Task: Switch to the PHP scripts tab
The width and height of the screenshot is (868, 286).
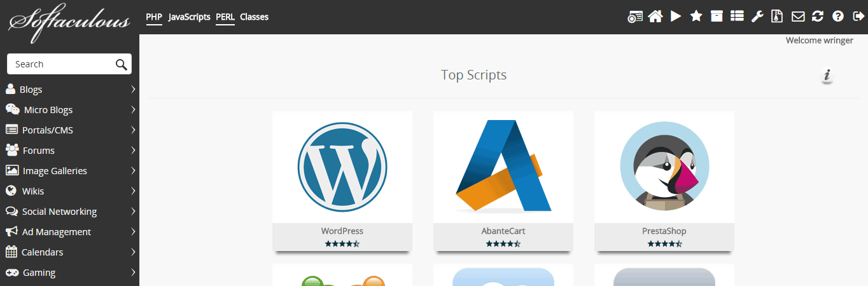Action: [x=154, y=17]
